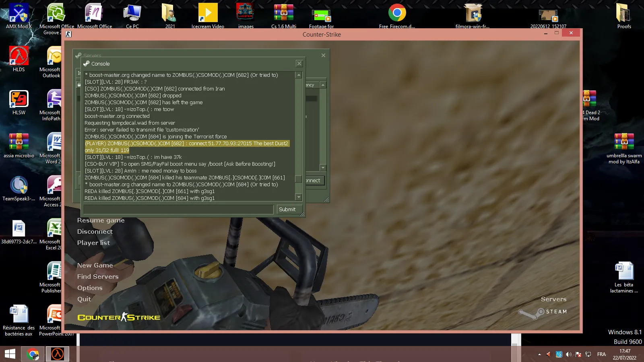Click console line 'REDA killed ZOMBUS[.]CSOMOD[.]COM [661]'
This screenshot has width=644, height=362.
point(149,191)
